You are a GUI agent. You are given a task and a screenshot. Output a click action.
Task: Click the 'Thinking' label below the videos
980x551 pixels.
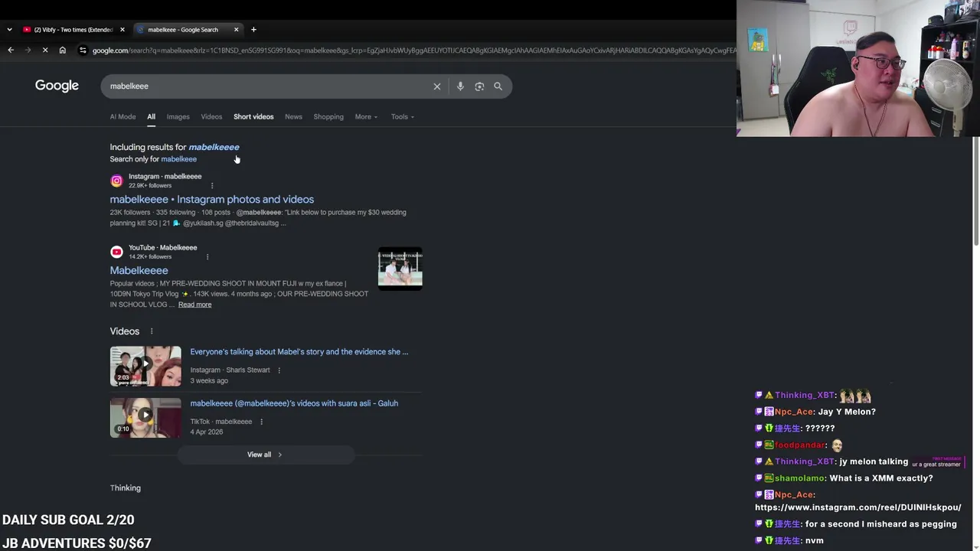click(x=125, y=488)
